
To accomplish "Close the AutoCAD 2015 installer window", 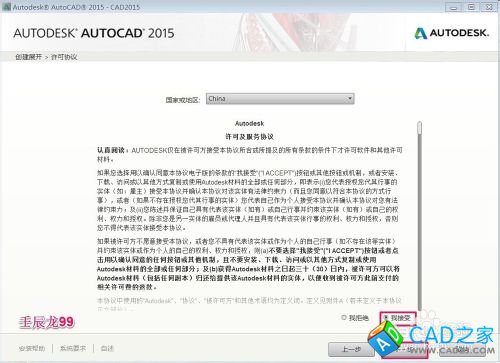I will click(489, 7).
